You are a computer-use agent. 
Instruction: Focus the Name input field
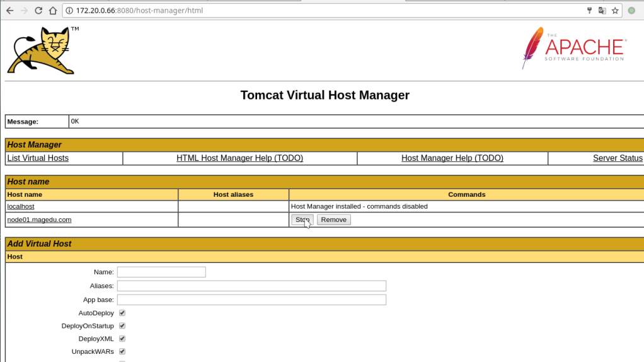[x=161, y=272]
